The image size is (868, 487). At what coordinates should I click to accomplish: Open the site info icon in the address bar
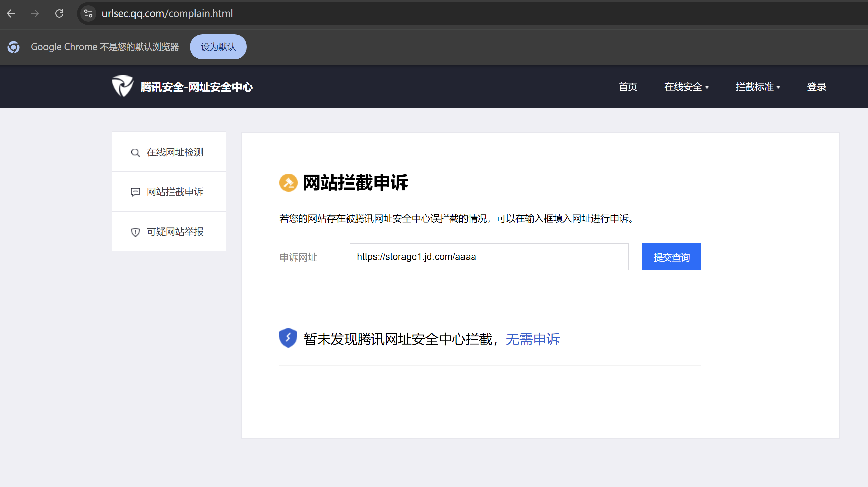coord(88,13)
